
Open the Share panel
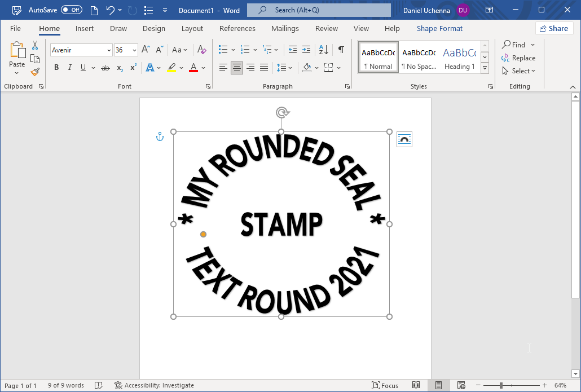pyautogui.click(x=553, y=28)
